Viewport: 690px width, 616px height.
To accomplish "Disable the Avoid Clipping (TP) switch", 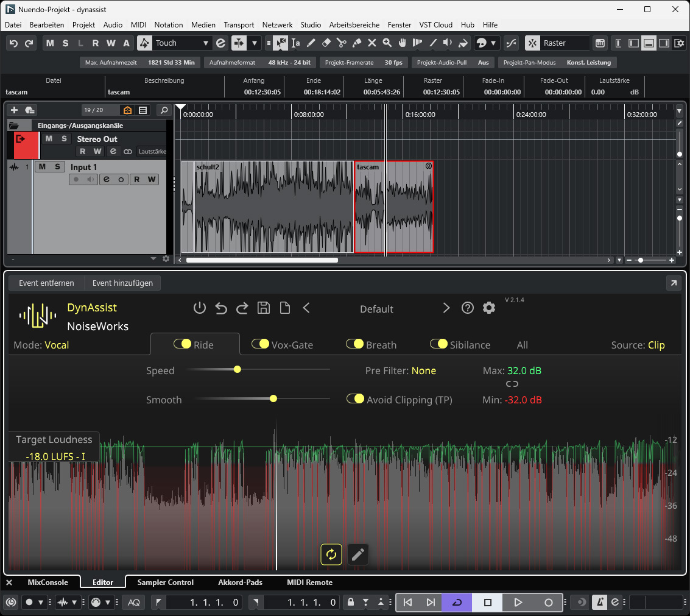I will [355, 399].
